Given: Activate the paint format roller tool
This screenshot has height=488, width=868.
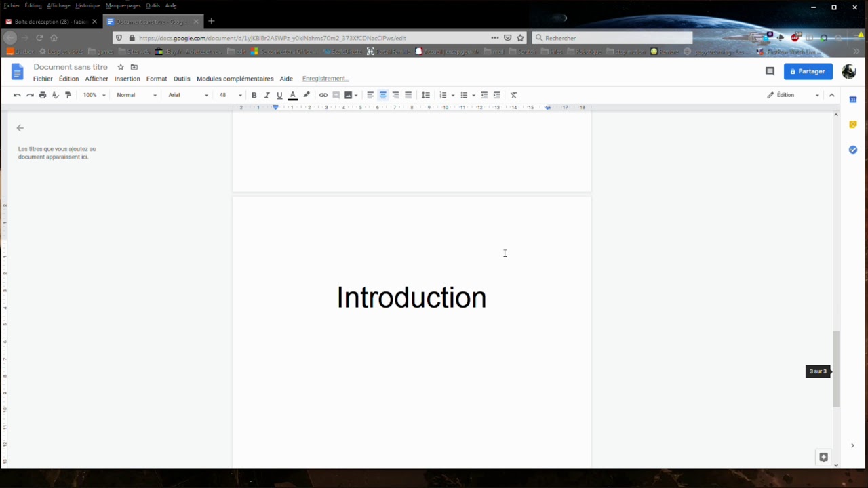Looking at the screenshot, I should pyautogui.click(x=68, y=95).
